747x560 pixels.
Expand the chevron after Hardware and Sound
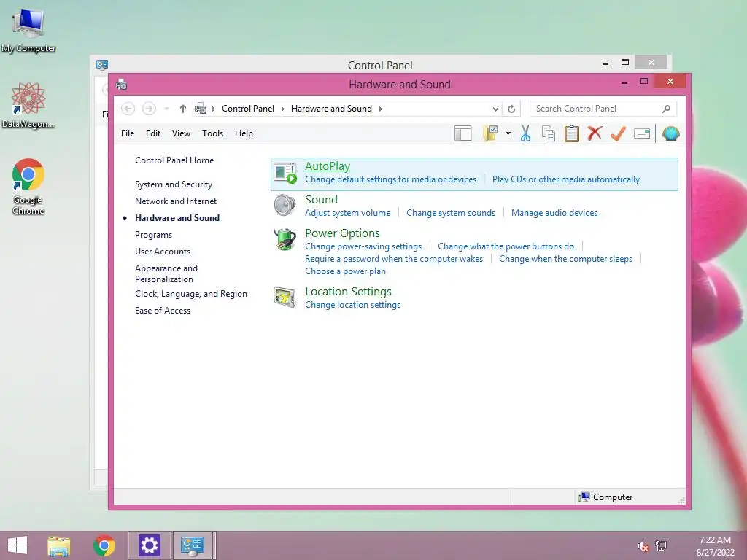point(381,109)
